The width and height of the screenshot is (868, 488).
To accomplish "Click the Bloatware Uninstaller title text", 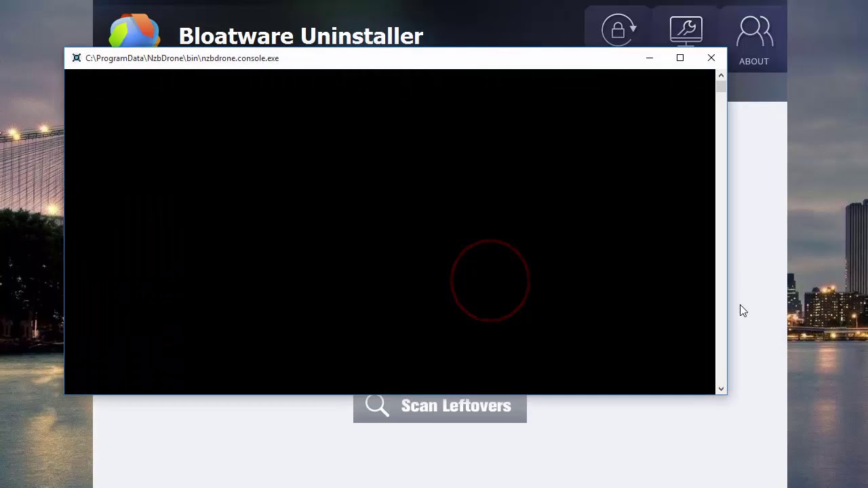I will coord(301,36).
